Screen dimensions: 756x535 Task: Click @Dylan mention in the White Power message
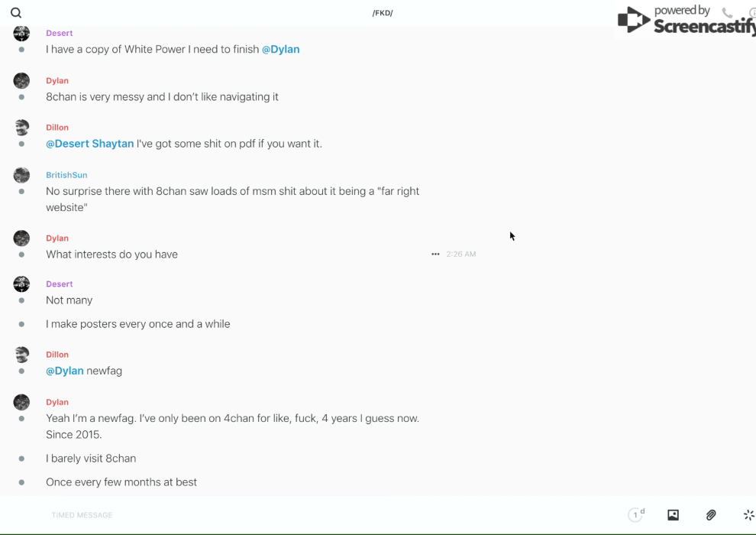[x=280, y=50]
